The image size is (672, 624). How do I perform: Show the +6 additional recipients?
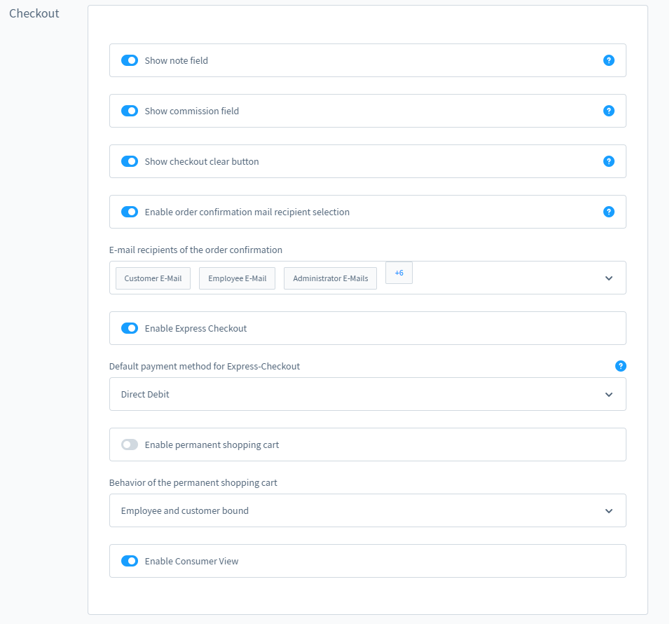[x=399, y=273]
